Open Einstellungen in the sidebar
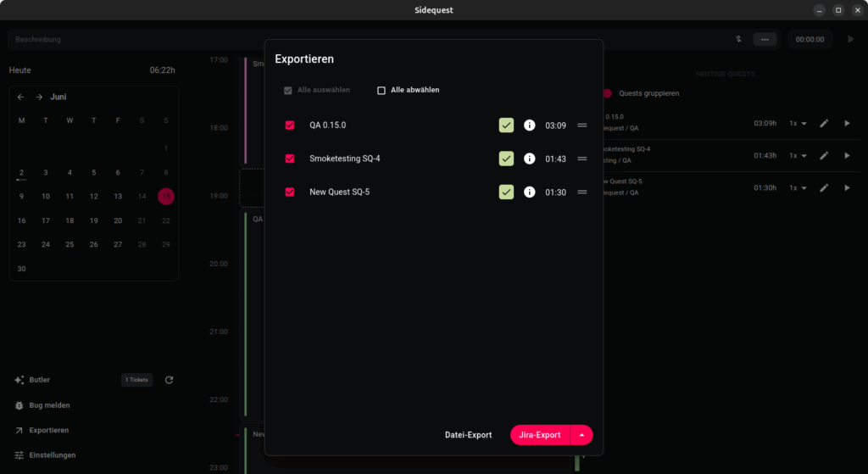The image size is (868, 474). (x=52, y=455)
